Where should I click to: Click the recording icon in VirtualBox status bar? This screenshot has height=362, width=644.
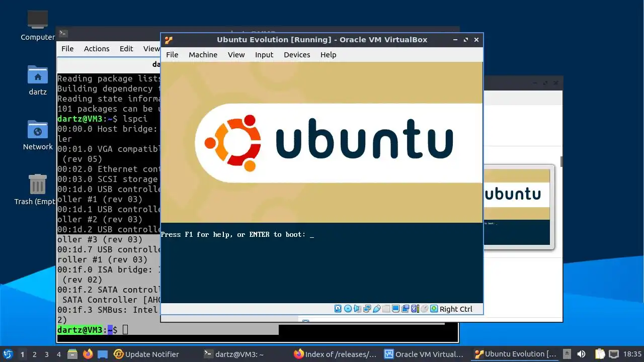406,309
